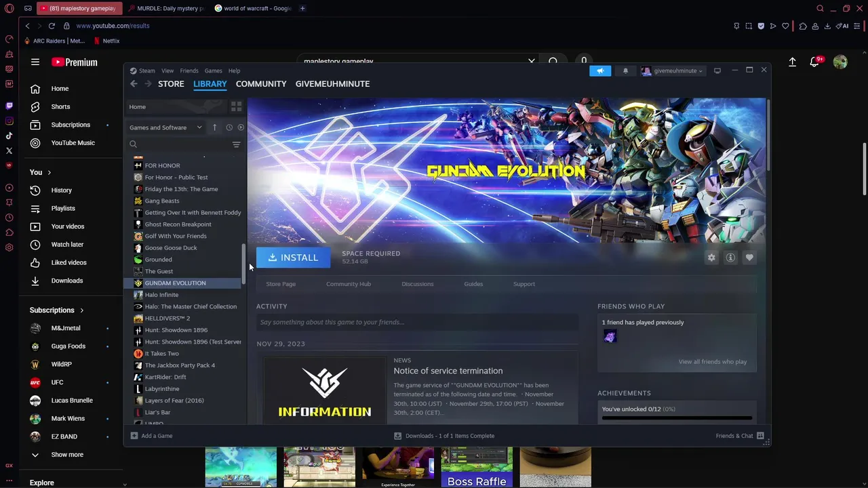The width and height of the screenshot is (868, 488).
Task: Open the Discussions link
Action: [418, 284]
